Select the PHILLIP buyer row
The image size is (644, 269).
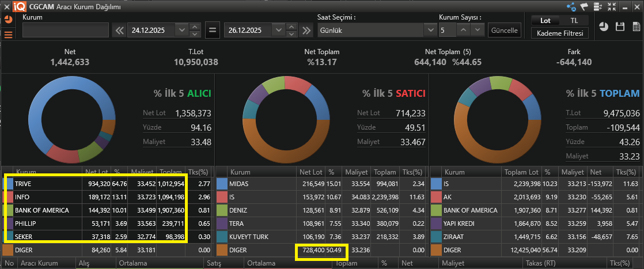click(x=106, y=223)
